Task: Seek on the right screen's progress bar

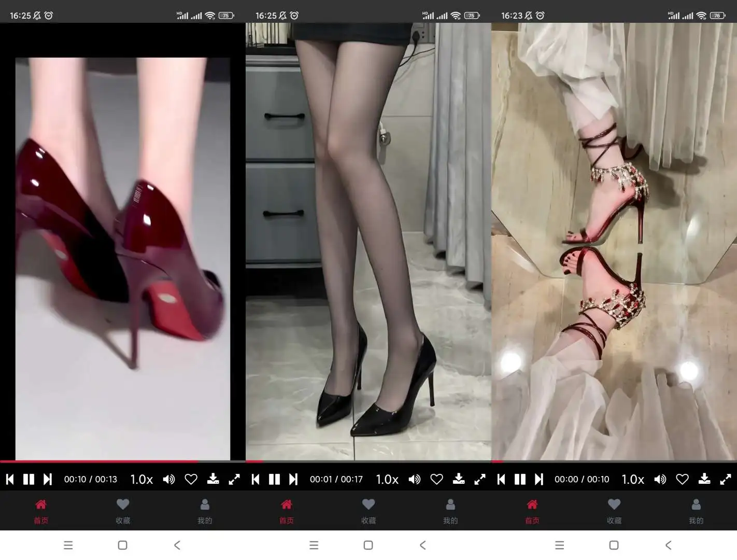Action: click(614, 461)
